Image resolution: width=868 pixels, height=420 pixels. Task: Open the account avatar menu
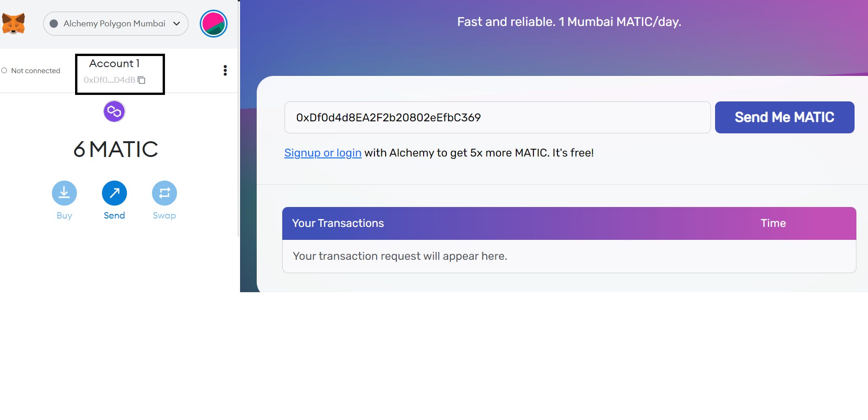[214, 24]
